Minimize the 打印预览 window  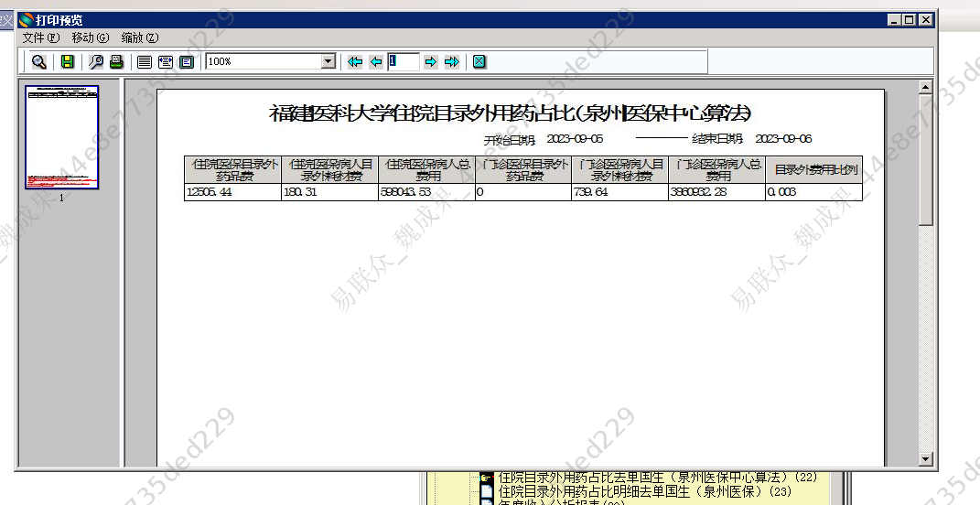pos(894,20)
